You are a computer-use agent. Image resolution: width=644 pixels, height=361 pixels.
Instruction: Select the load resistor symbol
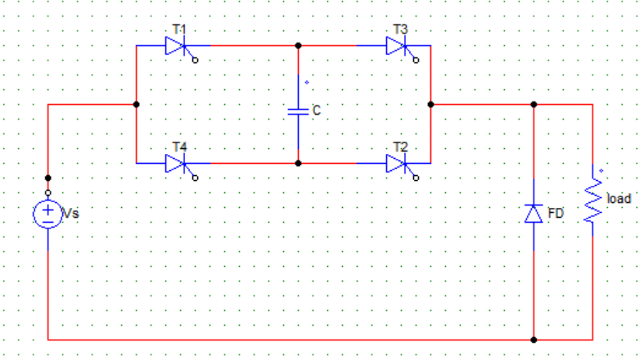click(x=592, y=201)
